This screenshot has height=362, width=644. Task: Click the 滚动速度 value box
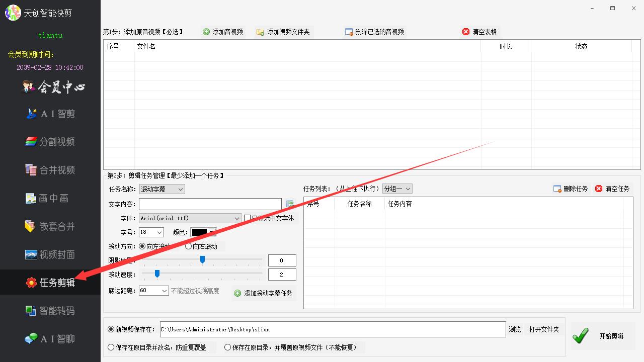[282, 275]
